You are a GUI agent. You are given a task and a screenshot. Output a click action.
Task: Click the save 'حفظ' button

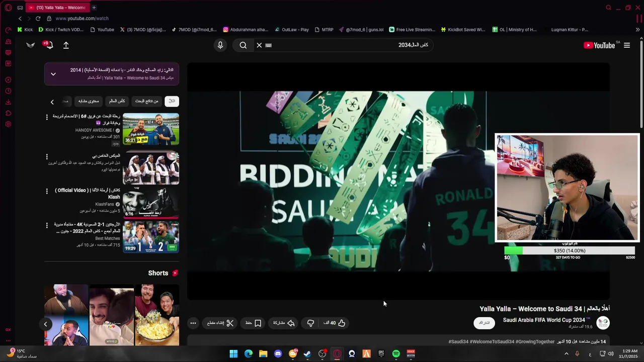tap(254, 323)
